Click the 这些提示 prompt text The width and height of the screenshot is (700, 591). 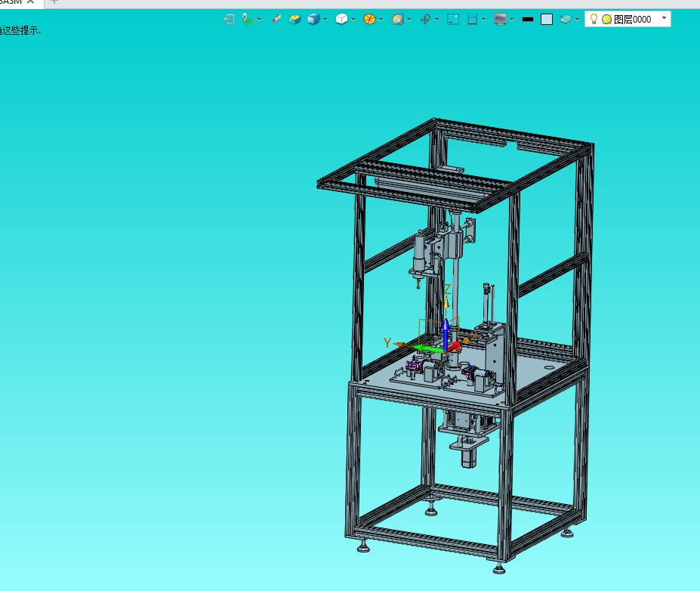[x=21, y=30]
